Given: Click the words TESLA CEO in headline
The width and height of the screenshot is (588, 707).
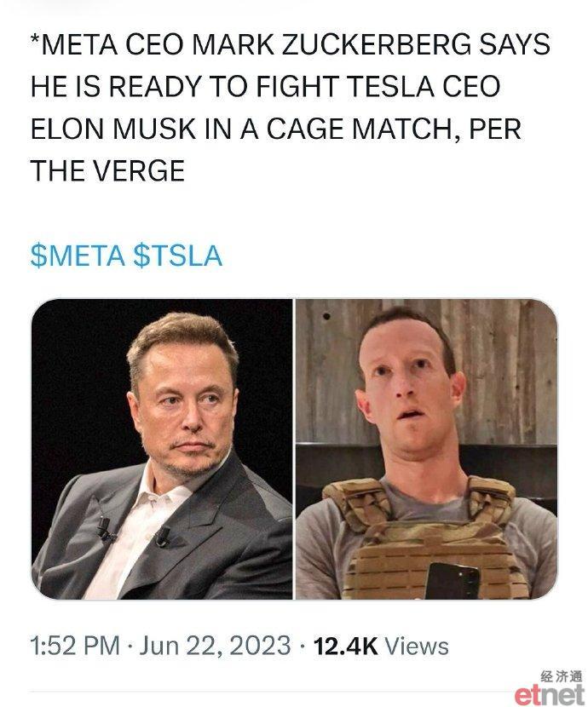Looking at the screenshot, I should coord(424,87).
